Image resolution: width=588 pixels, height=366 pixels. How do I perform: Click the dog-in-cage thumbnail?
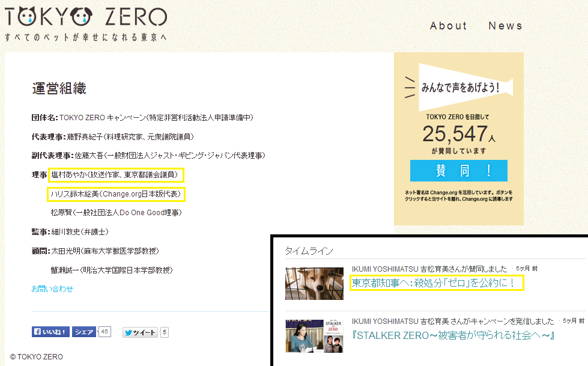(x=314, y=284)
